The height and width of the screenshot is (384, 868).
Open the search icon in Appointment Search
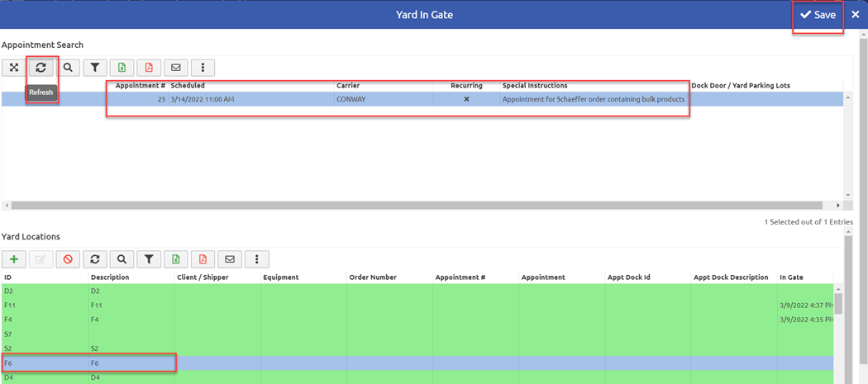coord(68,68)
